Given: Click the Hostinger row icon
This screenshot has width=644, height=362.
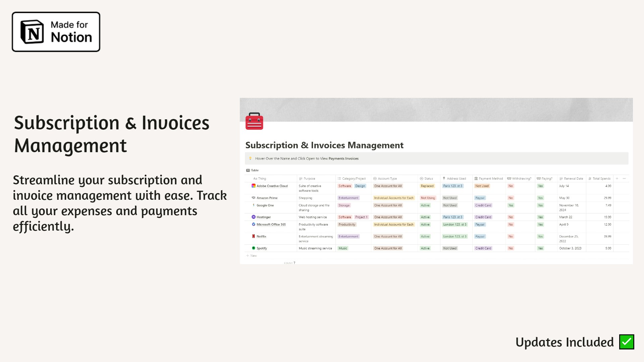Looking at the screenshot, I should (x=254, y=217).
